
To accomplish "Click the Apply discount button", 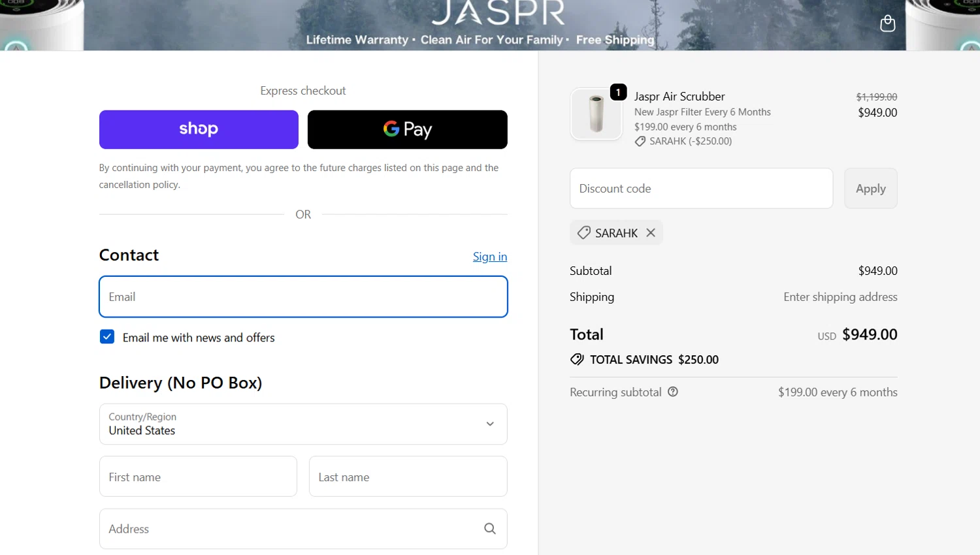I will tap(870, 189).
